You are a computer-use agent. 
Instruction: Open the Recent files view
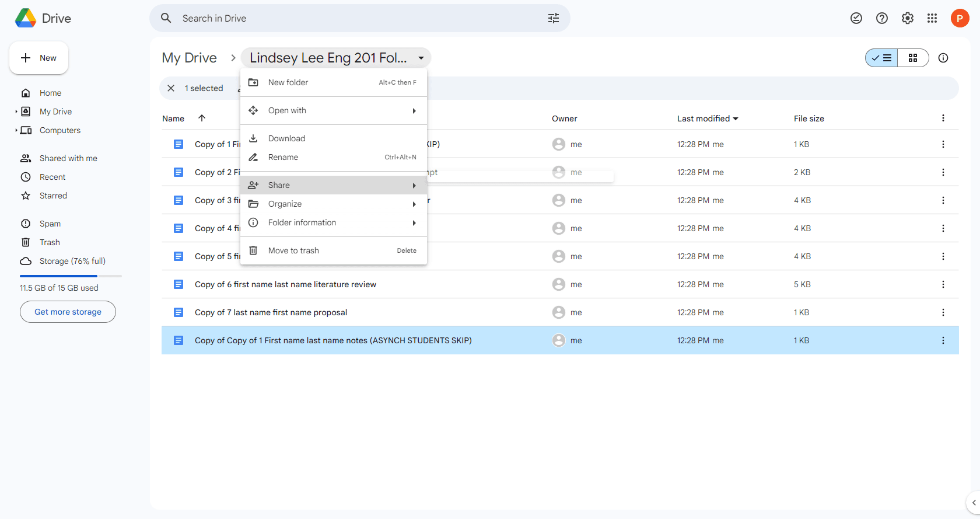tap(52, 177)
